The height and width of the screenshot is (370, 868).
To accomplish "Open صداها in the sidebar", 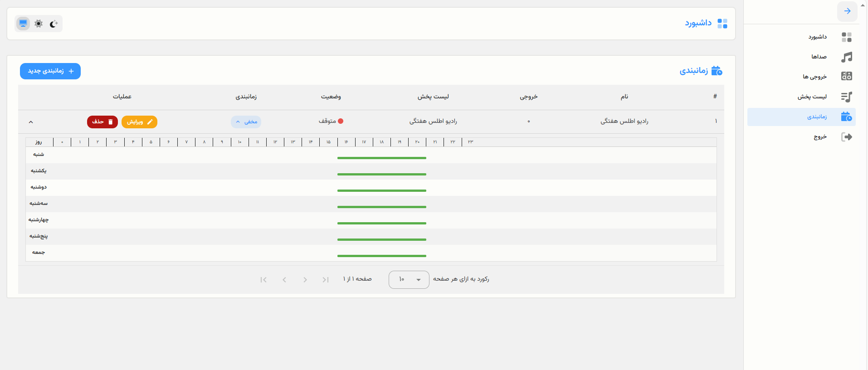I will coord(801,57).
